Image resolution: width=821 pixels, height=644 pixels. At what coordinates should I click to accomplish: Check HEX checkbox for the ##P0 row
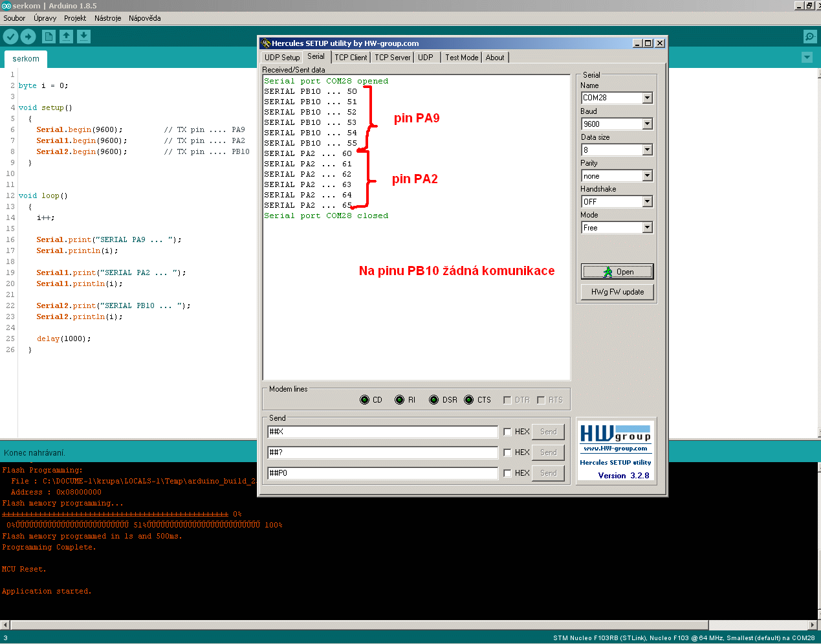click(x=507, y=473)
